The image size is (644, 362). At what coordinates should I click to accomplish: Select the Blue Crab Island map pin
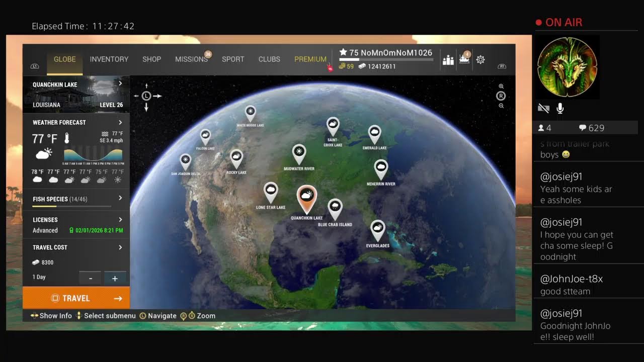335,209
